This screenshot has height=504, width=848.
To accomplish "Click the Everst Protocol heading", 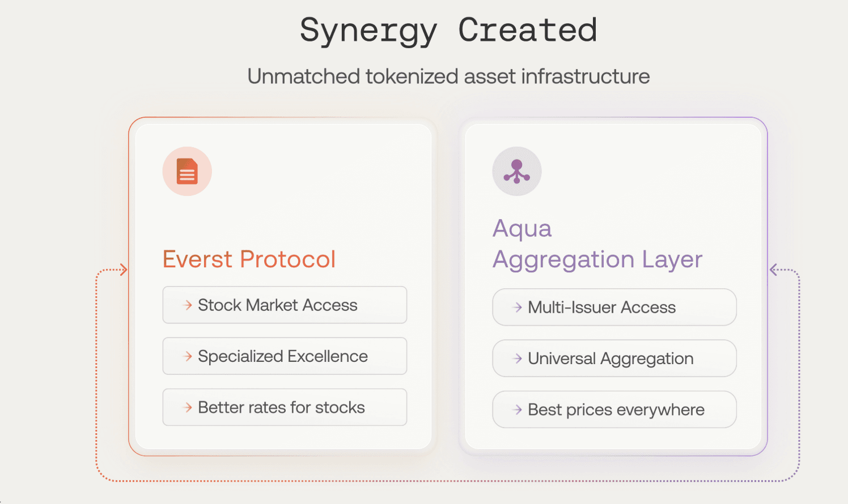I will (x=249, y=259).
